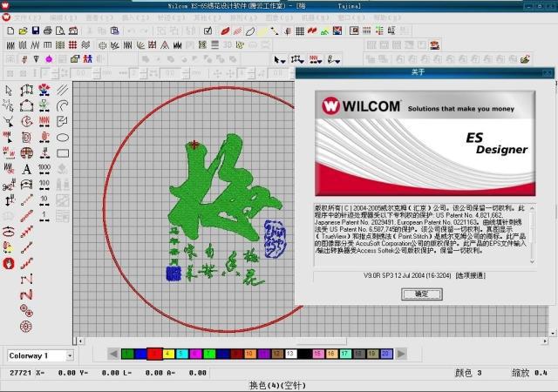Click the bold red Z stitch tool
This screenshot has width=558, height=392.
[x=26, y=295]
